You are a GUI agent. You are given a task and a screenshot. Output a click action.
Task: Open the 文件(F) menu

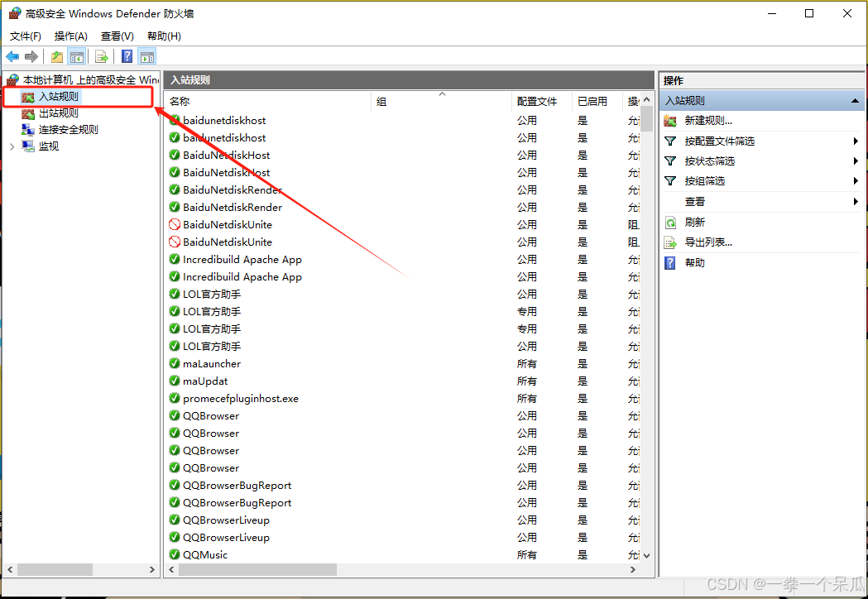click(x=26, y=36)
